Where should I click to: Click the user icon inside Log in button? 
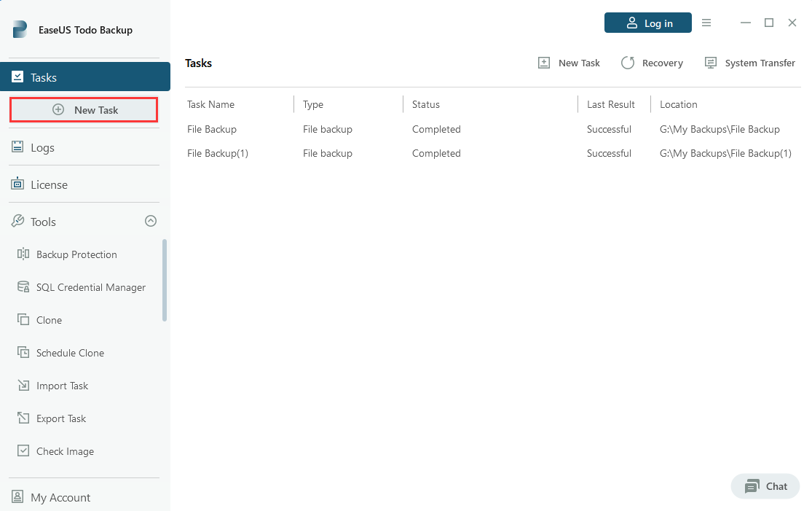(632, 23)
